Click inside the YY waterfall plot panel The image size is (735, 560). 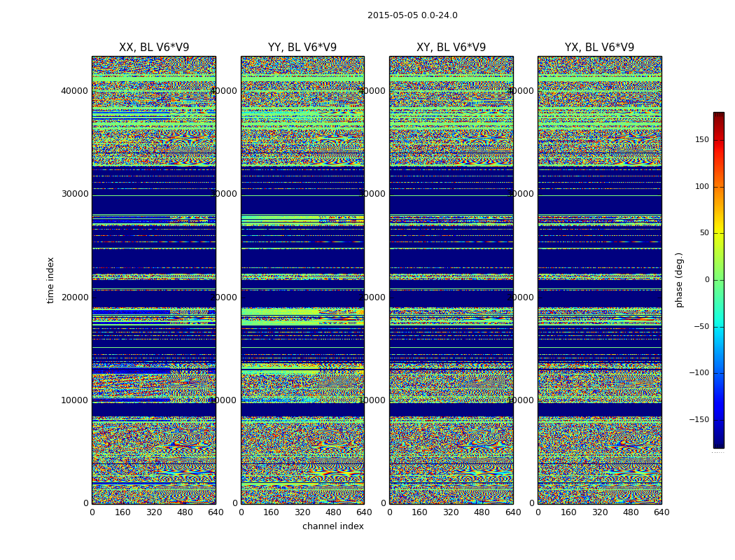(x=302, y=280)
